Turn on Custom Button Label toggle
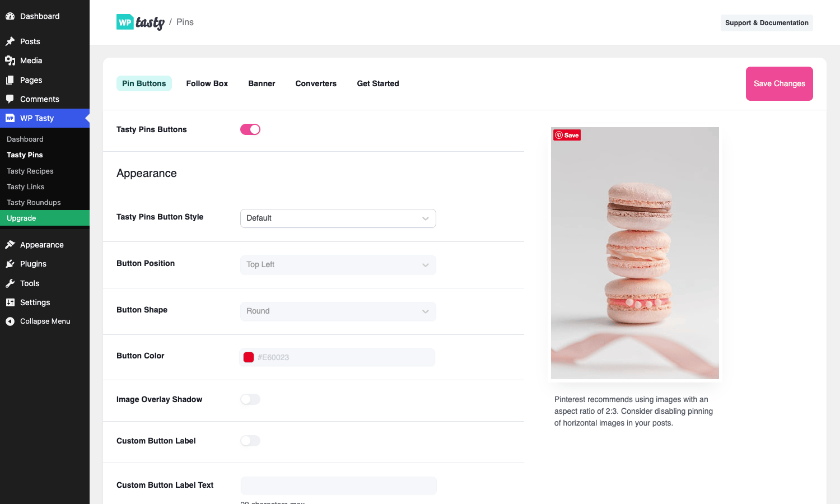This screenshot has width=840, height=504. click(250, 441)
